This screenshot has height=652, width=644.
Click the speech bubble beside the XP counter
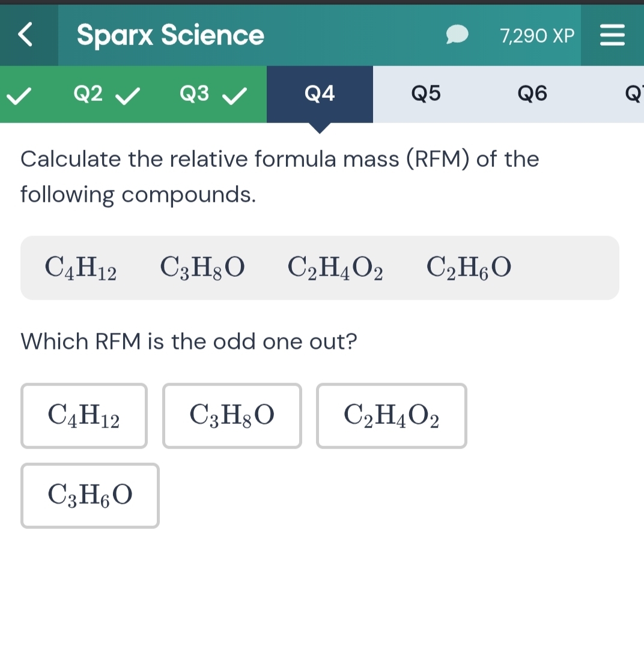[458, 35]
